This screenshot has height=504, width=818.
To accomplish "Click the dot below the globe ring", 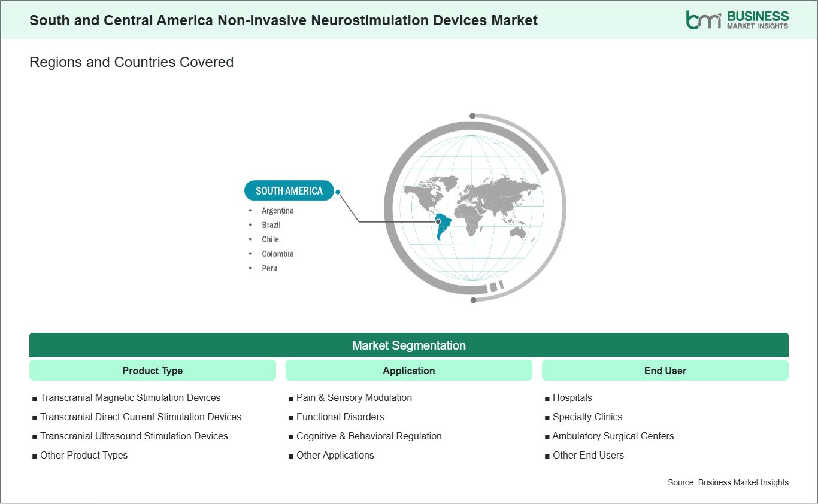I will coord(473,300).
